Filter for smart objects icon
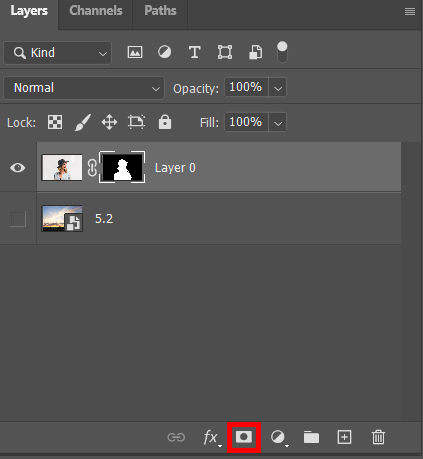This screenshot has height=459, width=423. [x=256, y=52]
